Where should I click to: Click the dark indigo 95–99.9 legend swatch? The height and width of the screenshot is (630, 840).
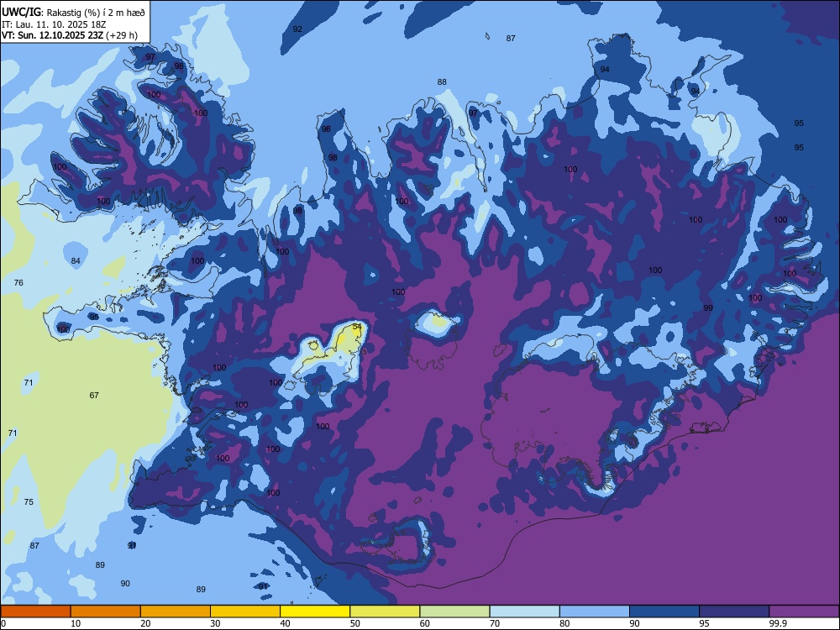pyautogui.click(x=734, y=612)
